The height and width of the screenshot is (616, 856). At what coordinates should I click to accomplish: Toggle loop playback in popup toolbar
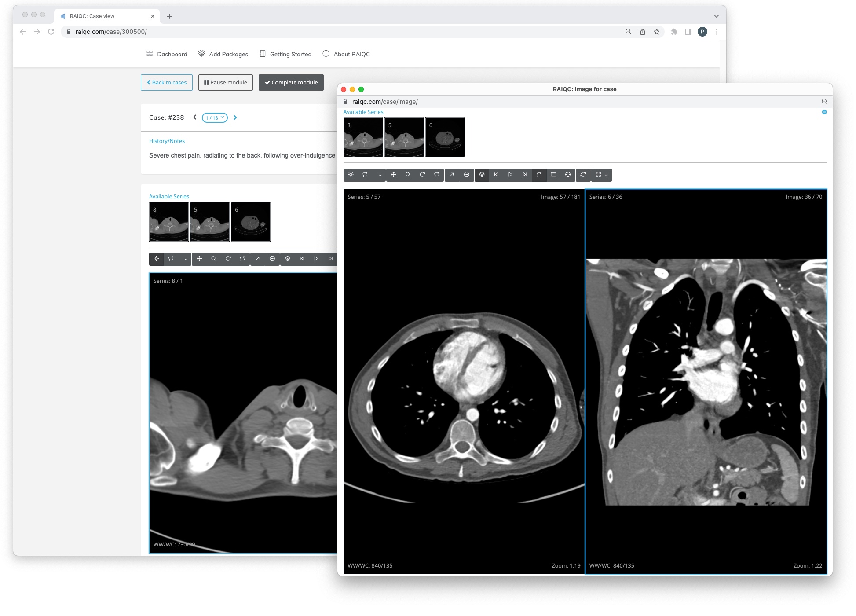pos(539,175)
